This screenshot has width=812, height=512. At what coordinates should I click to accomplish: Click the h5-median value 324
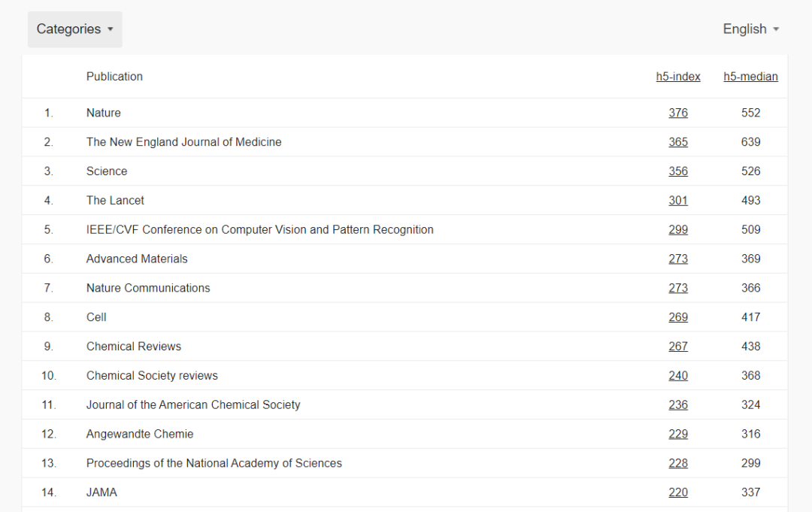click(x=750, y=404)
